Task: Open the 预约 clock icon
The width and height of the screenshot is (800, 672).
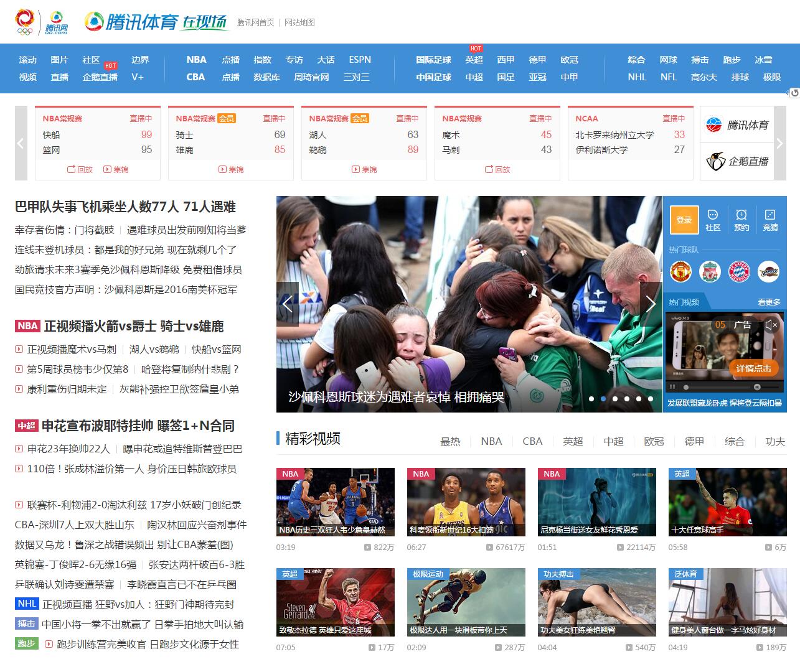Action: coord(741,220)
